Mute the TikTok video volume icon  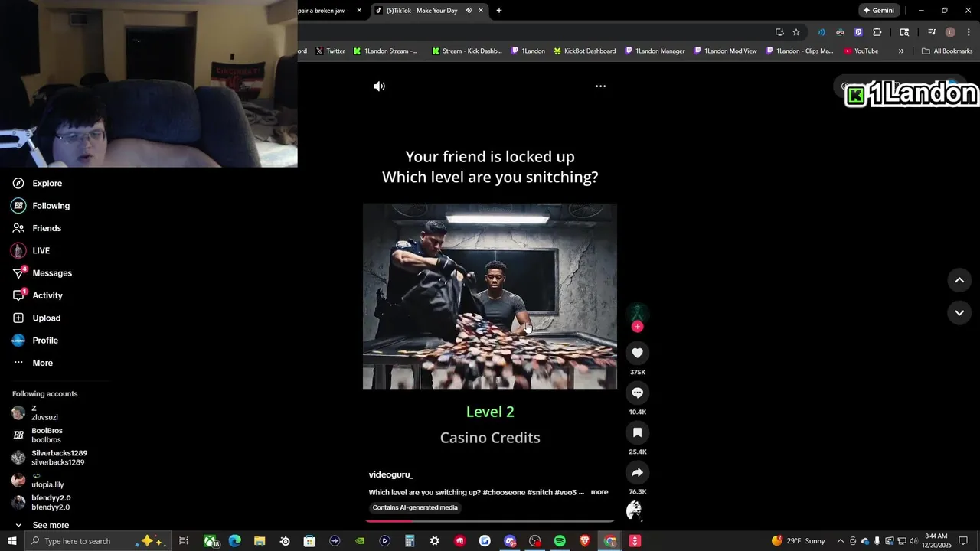(x=379, y=86)
